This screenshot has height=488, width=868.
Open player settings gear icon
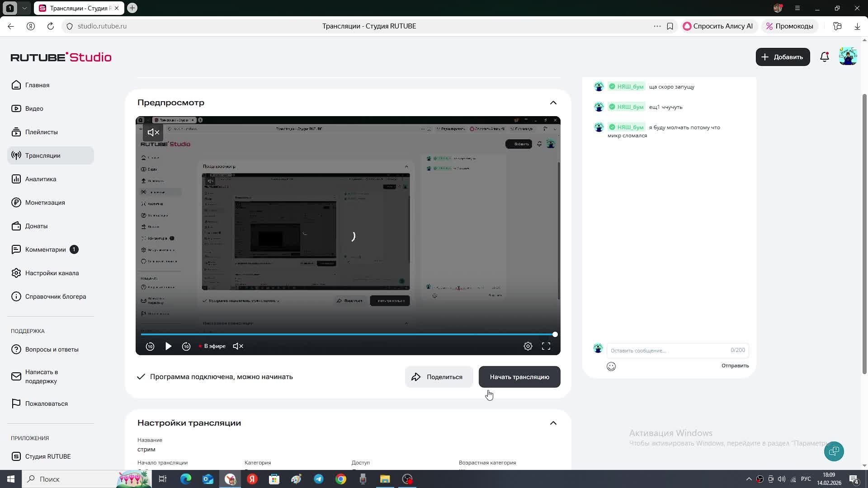coord(528,346)
